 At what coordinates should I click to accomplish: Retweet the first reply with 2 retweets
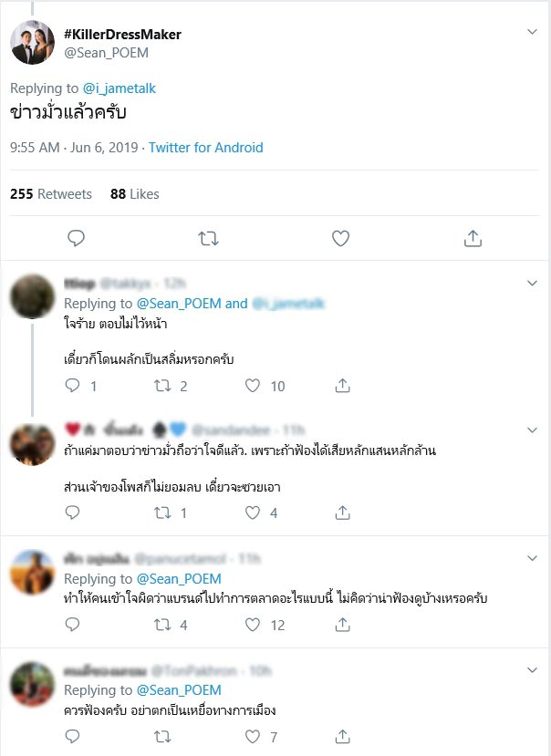click(x=164, y=386)
